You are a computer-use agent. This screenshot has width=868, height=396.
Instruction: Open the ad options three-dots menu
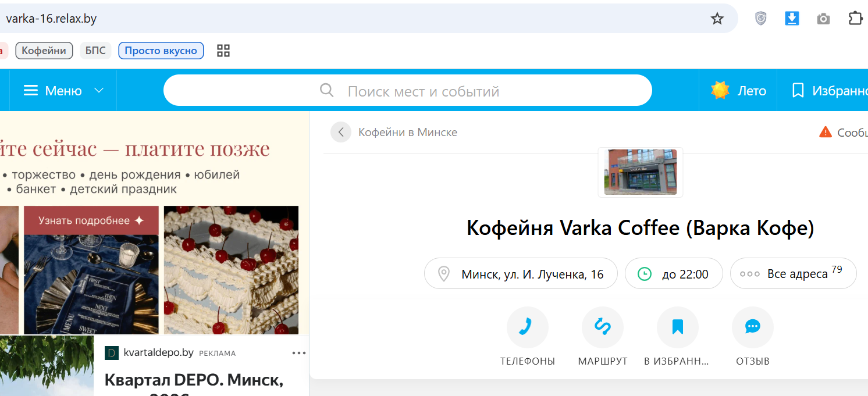[x=299, y=352]
